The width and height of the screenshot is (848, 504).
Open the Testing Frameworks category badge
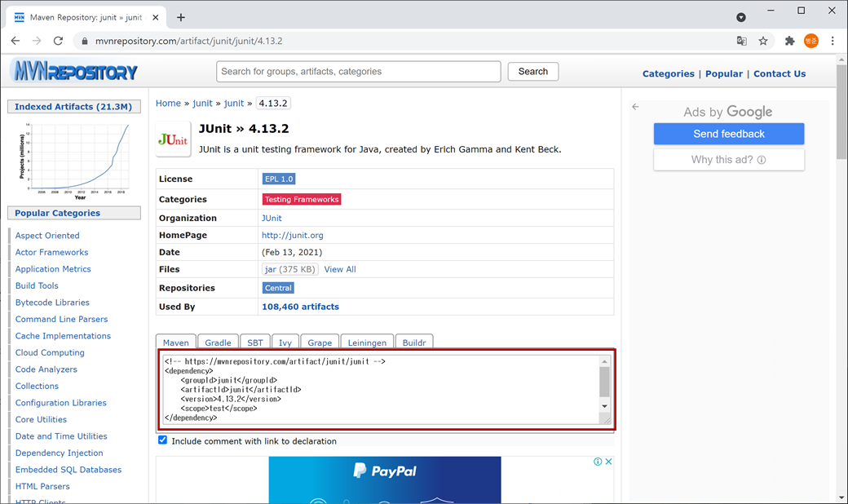(x=301, y=200)
